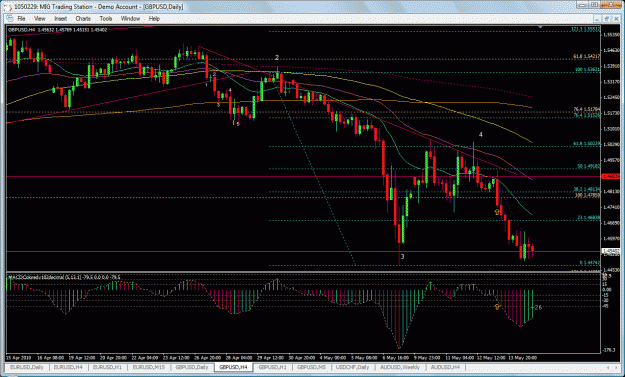Switch to the GBPUSD,M5 chart tab

tap(312, 367)
